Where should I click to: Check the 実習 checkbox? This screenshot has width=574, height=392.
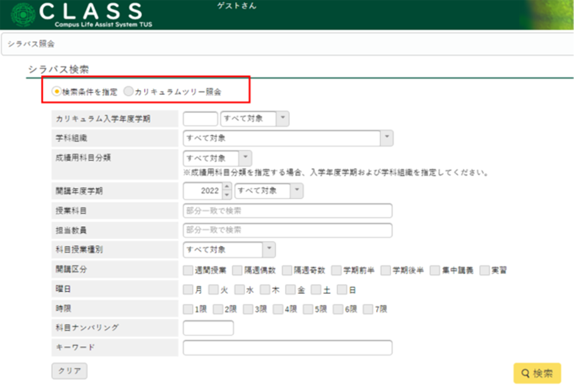click(485, 270)
